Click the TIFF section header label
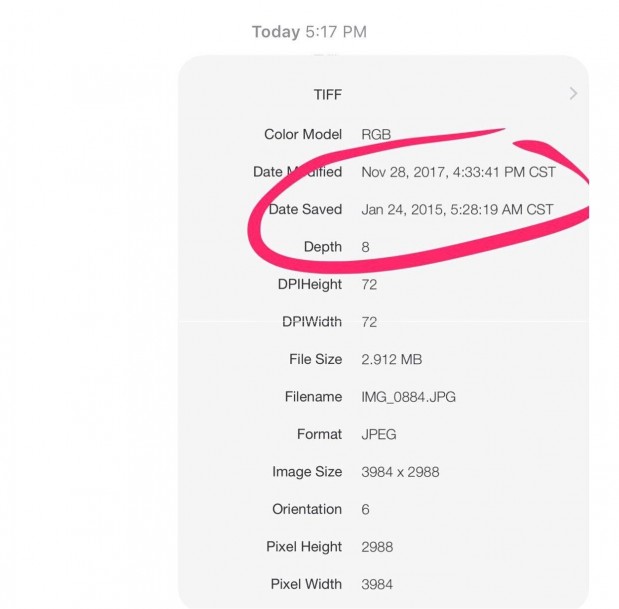The height and width of the screenshot is (609, 619). click(327, 94)
